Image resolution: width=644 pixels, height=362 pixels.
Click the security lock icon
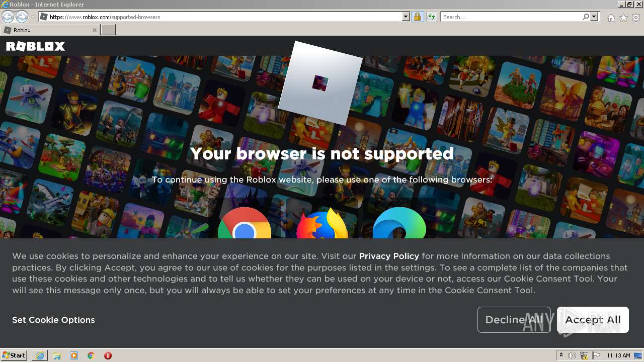[x=417, y=17]
